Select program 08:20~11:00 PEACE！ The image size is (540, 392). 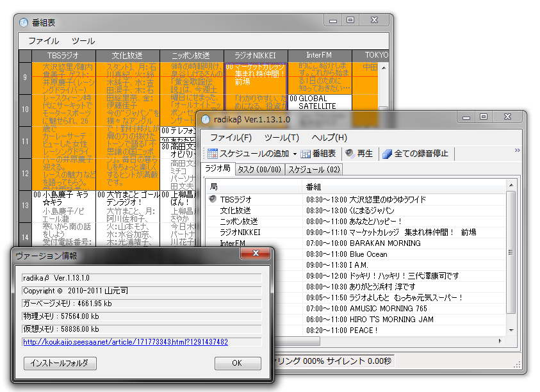click(x=341, y=331)
